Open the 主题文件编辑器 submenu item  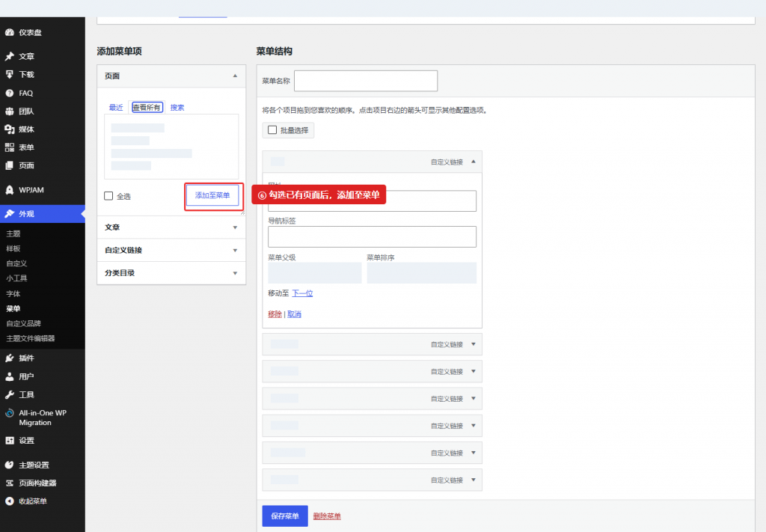coord(30,338)
